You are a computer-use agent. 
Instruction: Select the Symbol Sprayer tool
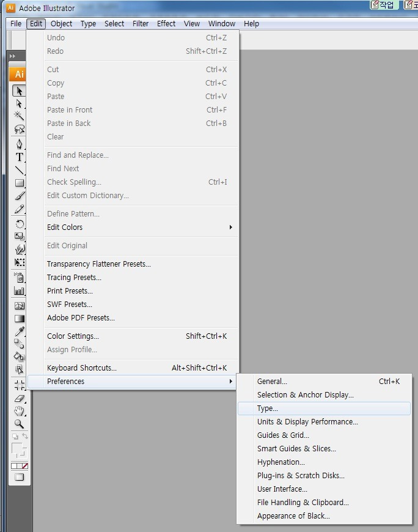tap(20, 278)
